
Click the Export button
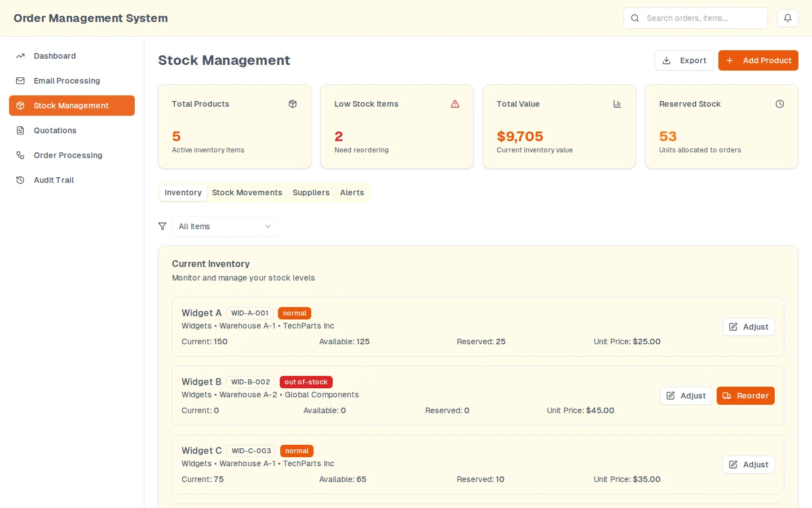[684, 60]
